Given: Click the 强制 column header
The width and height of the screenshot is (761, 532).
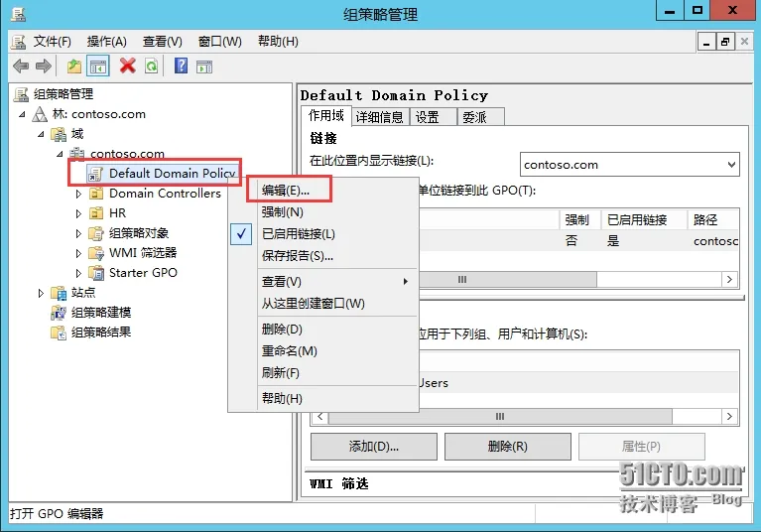Looking at the screenshot, I should click(x=580, y=220).
